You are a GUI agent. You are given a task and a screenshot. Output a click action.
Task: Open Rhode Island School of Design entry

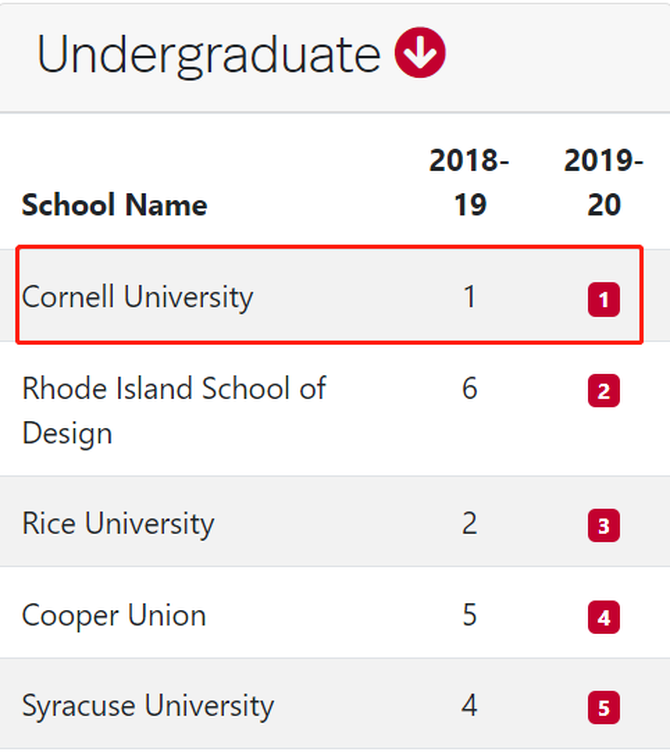pyautogui.click(x=174, y=410)
